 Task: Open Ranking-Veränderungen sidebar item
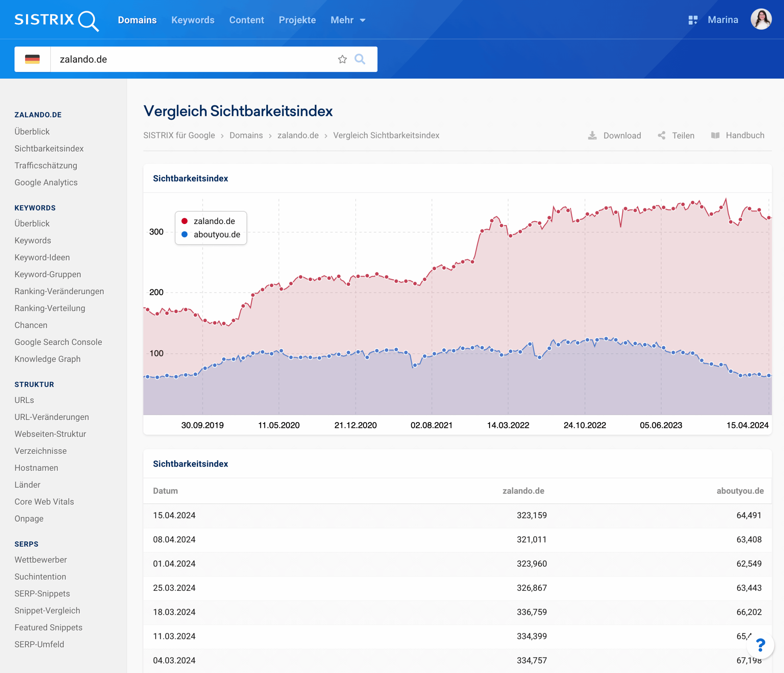[x=59, y=291]
